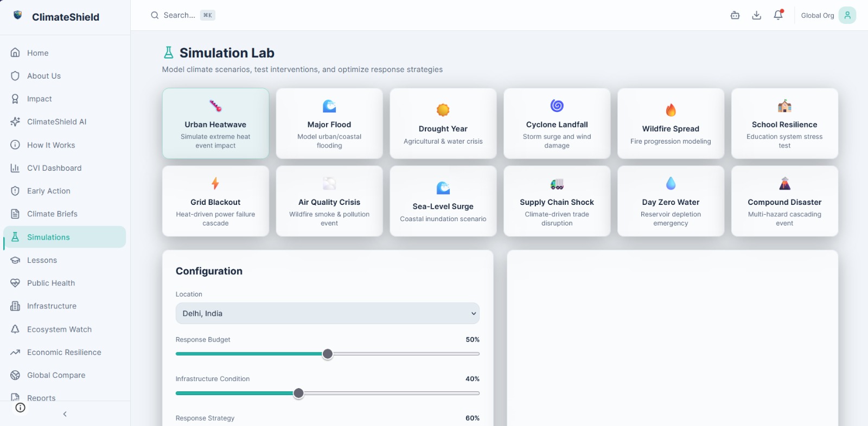Click the notifications bell icon

(x=778, y=15)
